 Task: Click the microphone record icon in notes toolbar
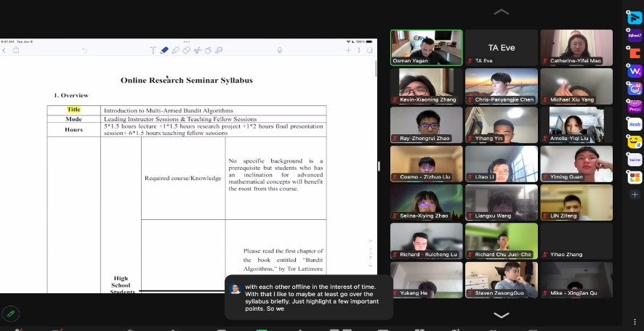[280, 50]
